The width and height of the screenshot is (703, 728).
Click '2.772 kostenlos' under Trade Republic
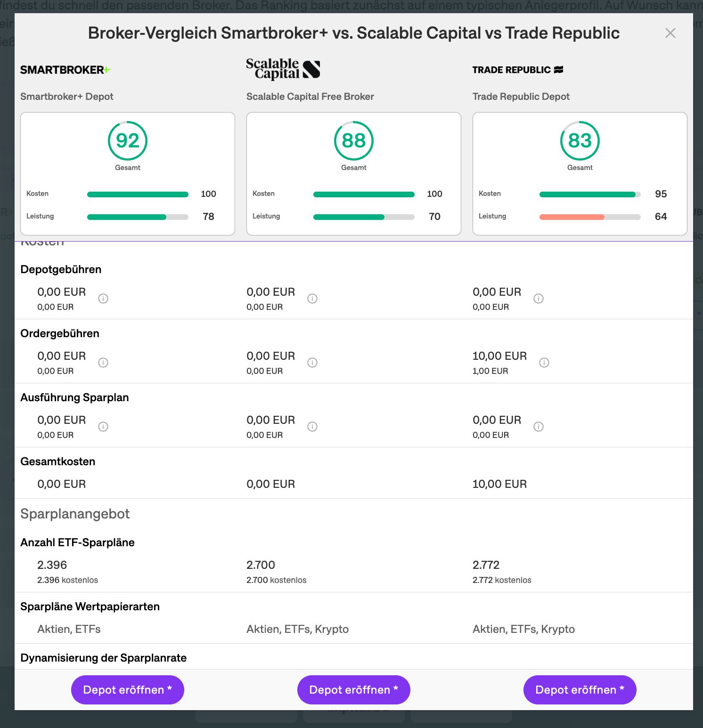pos(502,580)
